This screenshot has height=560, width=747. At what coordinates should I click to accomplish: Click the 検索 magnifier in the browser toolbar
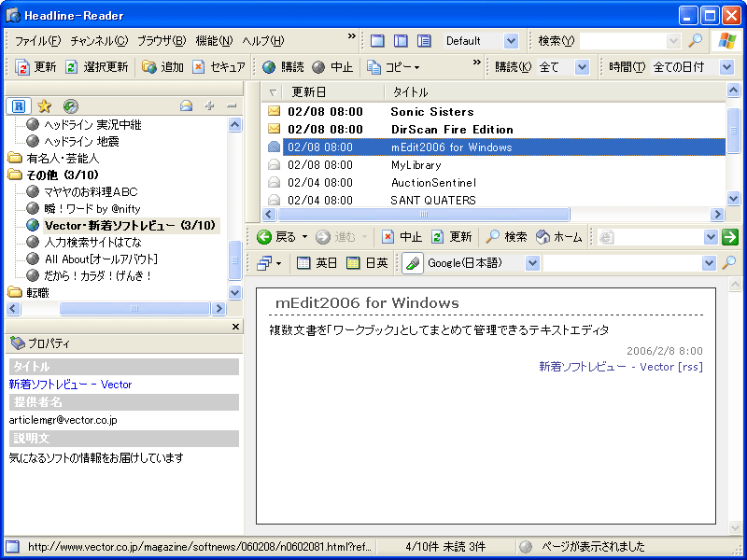(x=492, y=237)
